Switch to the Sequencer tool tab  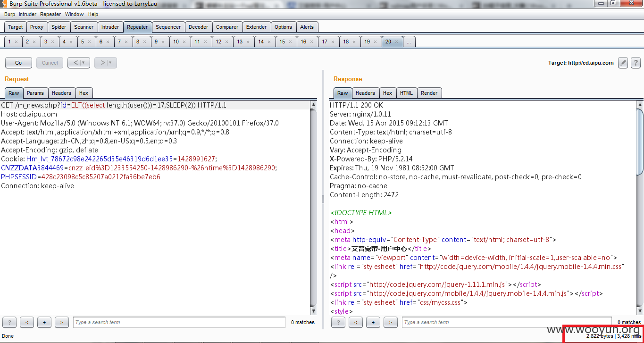click(x=168, y=27)
